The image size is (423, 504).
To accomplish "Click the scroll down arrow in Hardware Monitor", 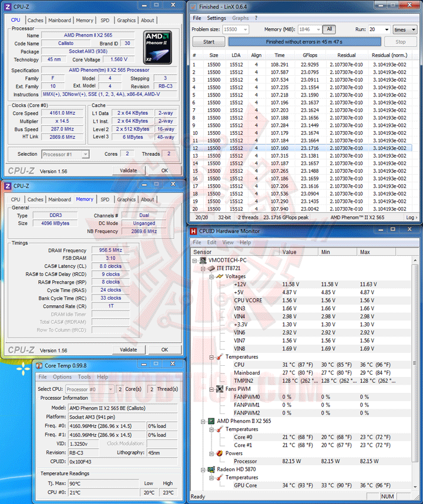I will [415, 486].
